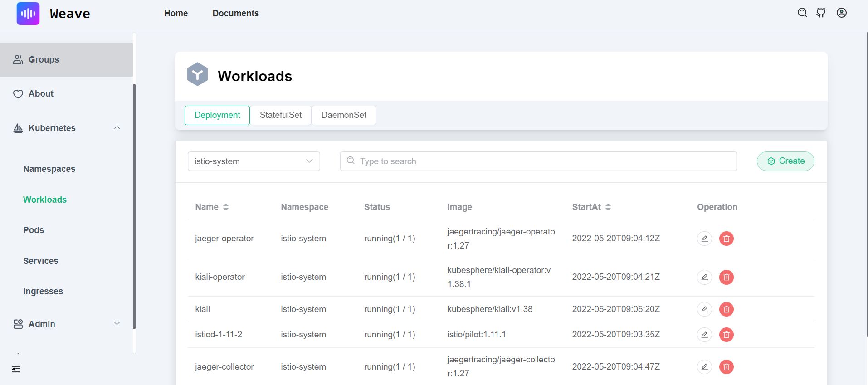The image size is (868, 385).
Task: Open Services in the sidebar
Action: 41,261
